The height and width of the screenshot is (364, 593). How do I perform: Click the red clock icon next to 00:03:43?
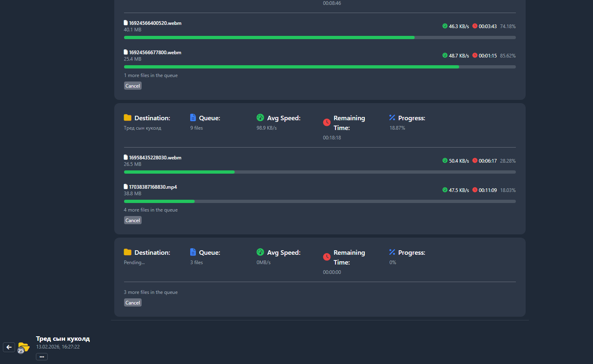click(x=475, y=26)
